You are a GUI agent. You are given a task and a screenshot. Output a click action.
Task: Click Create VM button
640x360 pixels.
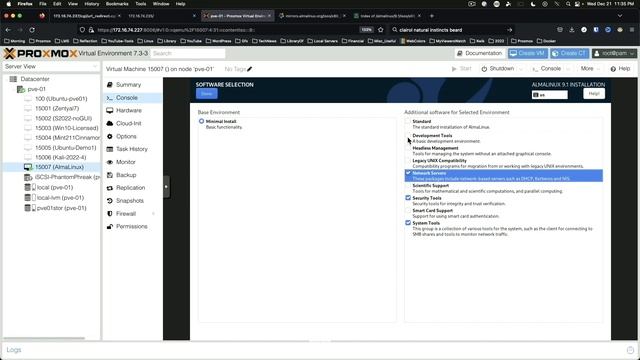(528, 53)
